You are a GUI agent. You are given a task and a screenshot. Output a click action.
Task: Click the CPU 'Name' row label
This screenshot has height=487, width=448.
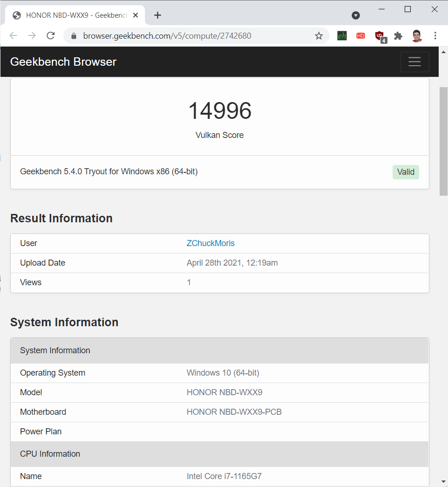tap(31, 476)
